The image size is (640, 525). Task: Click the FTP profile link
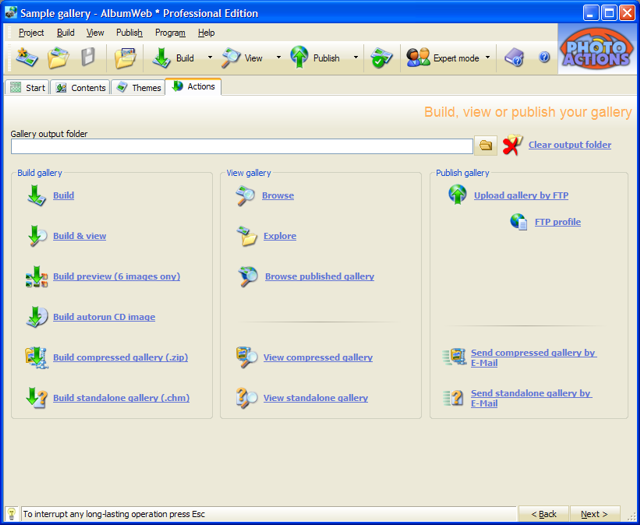tap(558, 222)
